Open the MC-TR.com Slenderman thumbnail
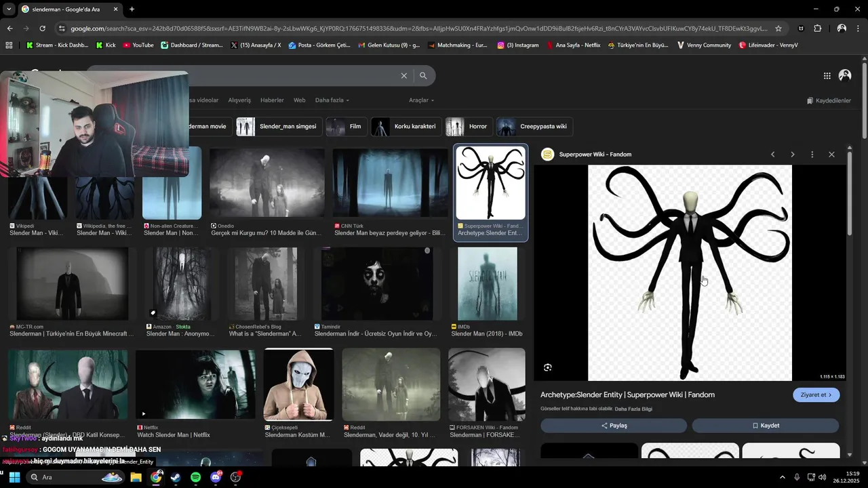The image size is (868, 488). 72,283
